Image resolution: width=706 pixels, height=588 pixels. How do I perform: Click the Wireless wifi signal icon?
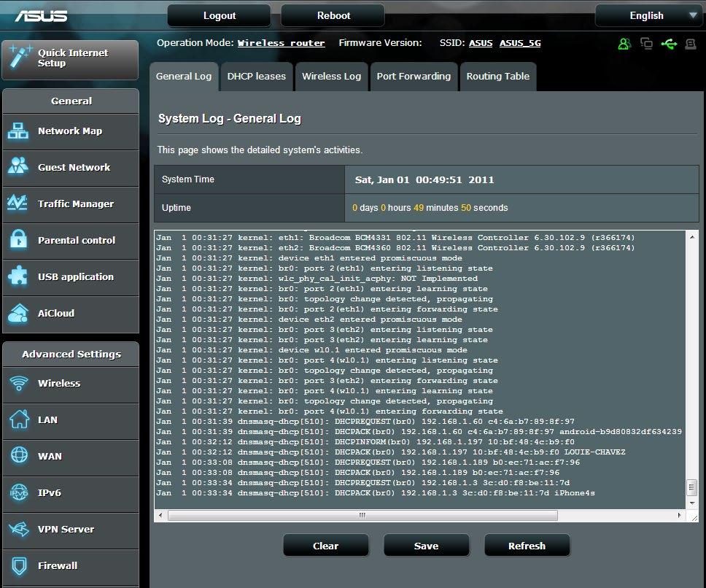[19, 383]
